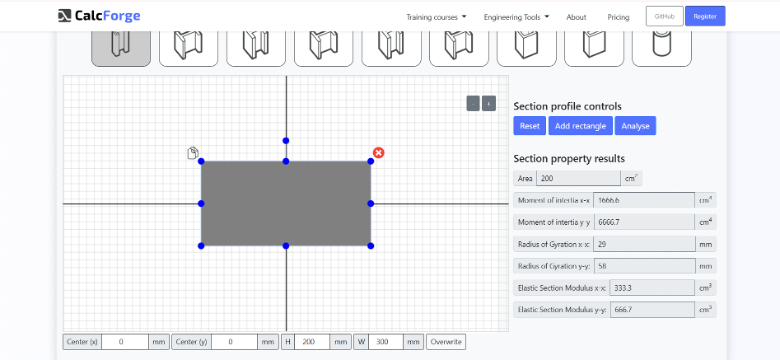
Task: Click the Add rectangle button
Action: (x=580, y=126)
